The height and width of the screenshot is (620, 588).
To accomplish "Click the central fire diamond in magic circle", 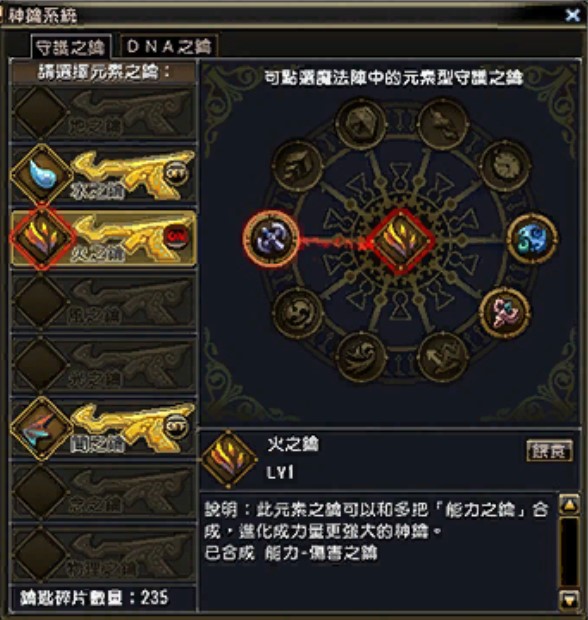I will pyautogui.click(x=401, y=240).
